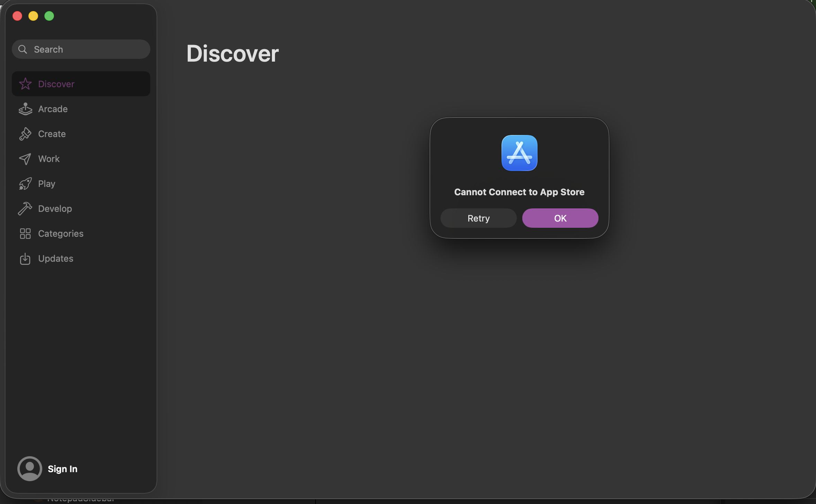The width and height of the screenshot is (816, 504).
Task: Click the user avatar icon
Action: coord(30,468)
